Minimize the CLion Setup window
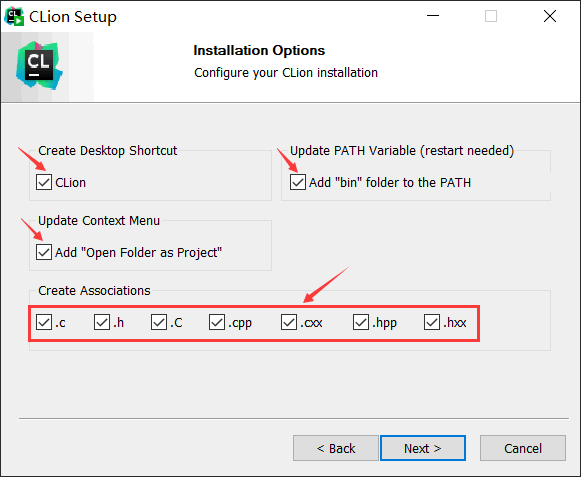 433,16
